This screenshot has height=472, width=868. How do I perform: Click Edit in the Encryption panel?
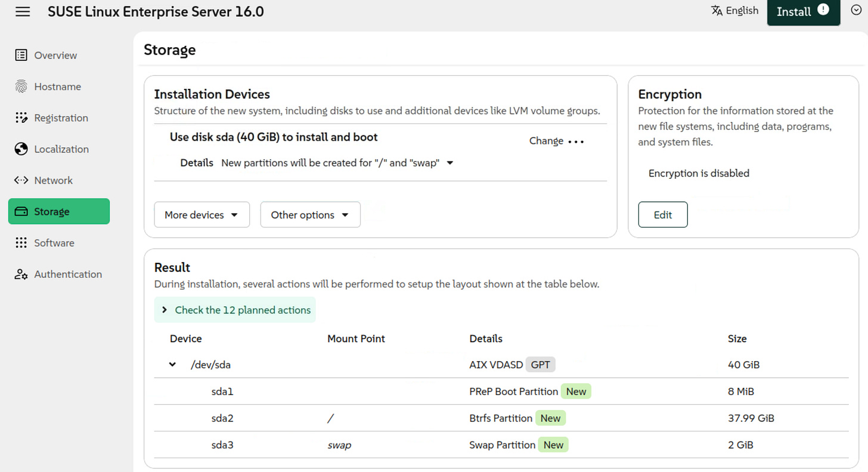click(x=663, y=215)
